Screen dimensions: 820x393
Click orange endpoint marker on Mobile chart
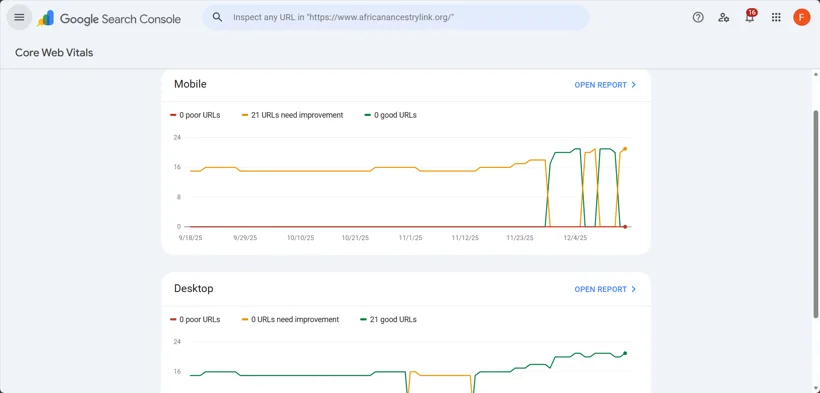[x=625, y=149]
